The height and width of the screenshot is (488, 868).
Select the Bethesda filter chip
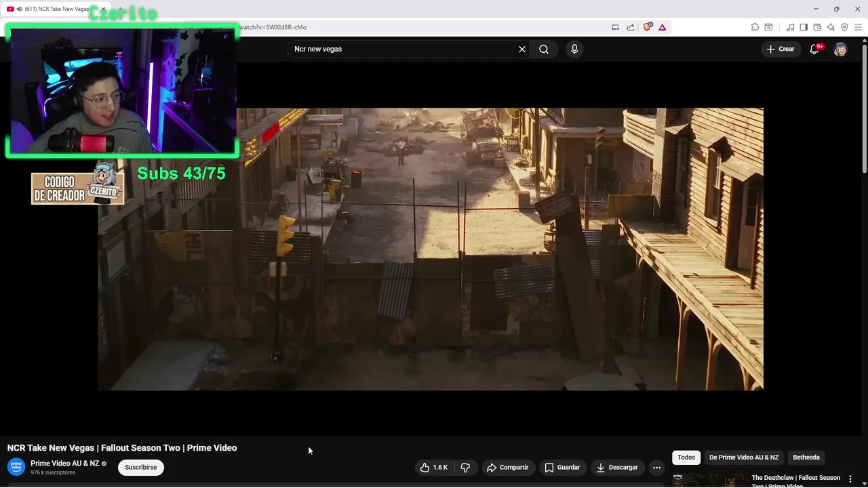click(x=806, y=457)
